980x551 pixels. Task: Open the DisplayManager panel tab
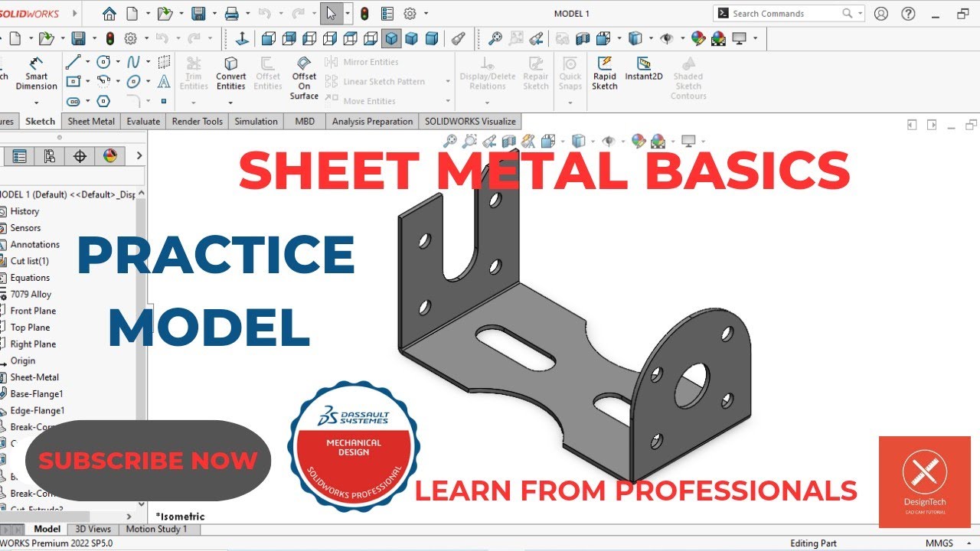click(109, 156)
